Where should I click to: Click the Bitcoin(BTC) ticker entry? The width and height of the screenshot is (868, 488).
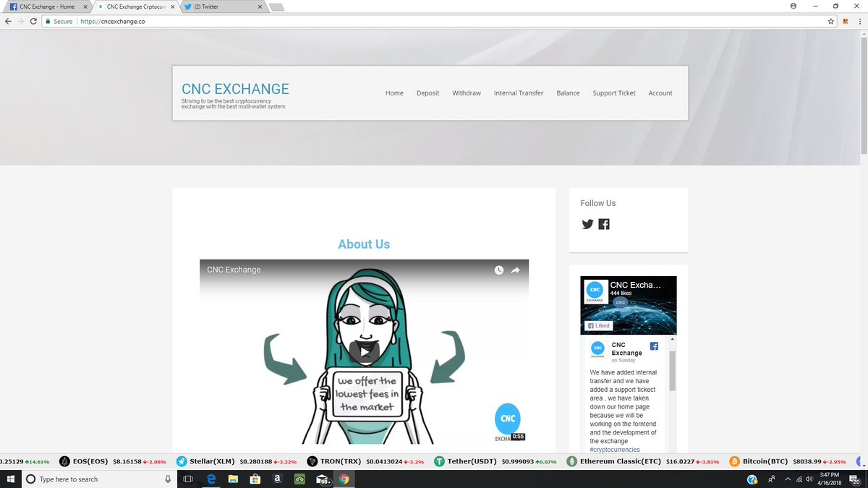tap(787, 461)
